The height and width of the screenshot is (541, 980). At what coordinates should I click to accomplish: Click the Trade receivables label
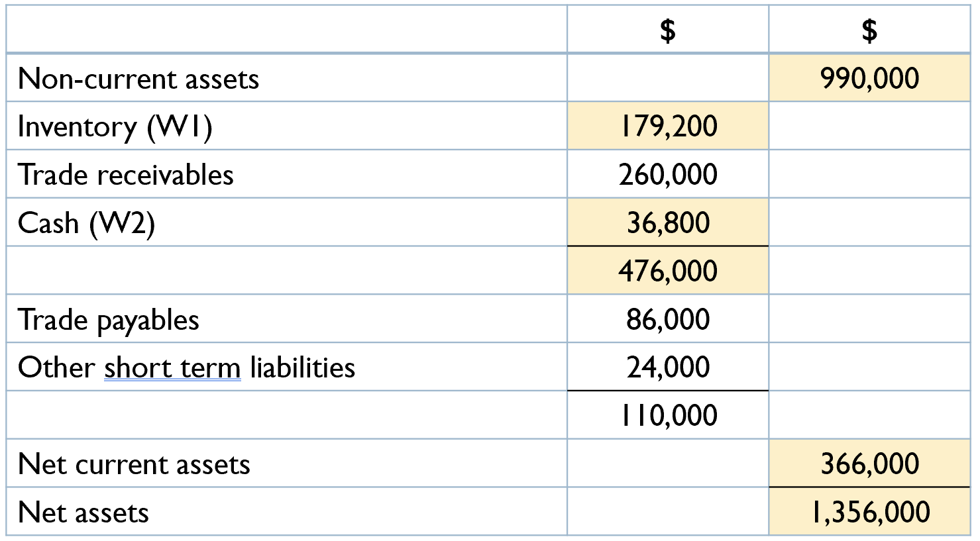(x=126, y=175)
